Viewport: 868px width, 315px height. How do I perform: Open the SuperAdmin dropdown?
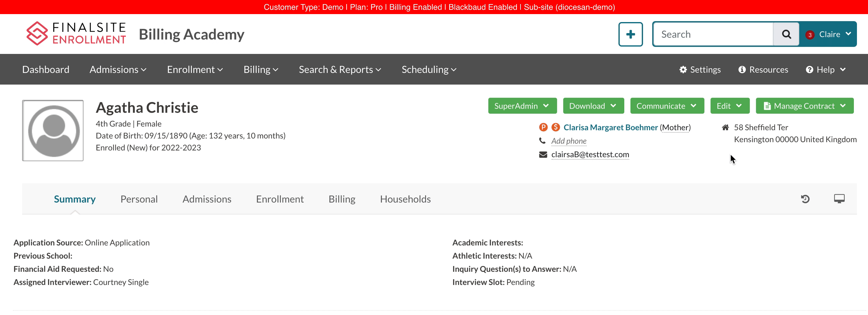point(522,106)
